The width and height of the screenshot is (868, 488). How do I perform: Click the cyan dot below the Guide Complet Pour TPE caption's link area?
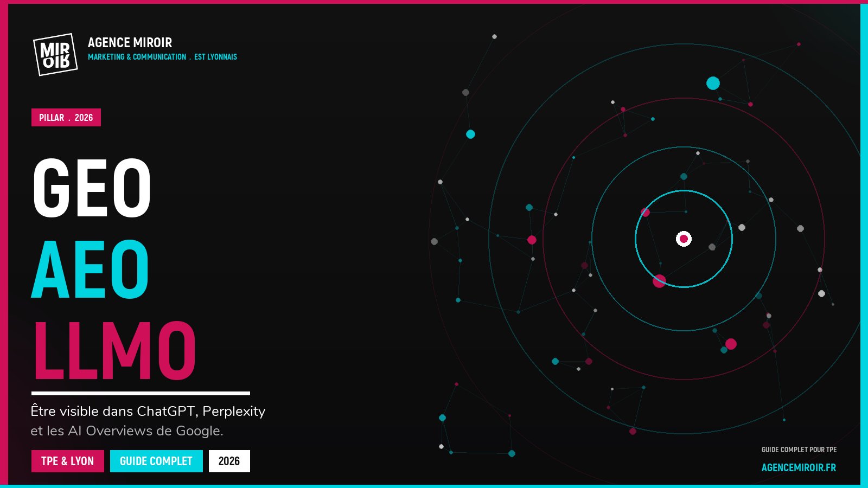(784, 420)
